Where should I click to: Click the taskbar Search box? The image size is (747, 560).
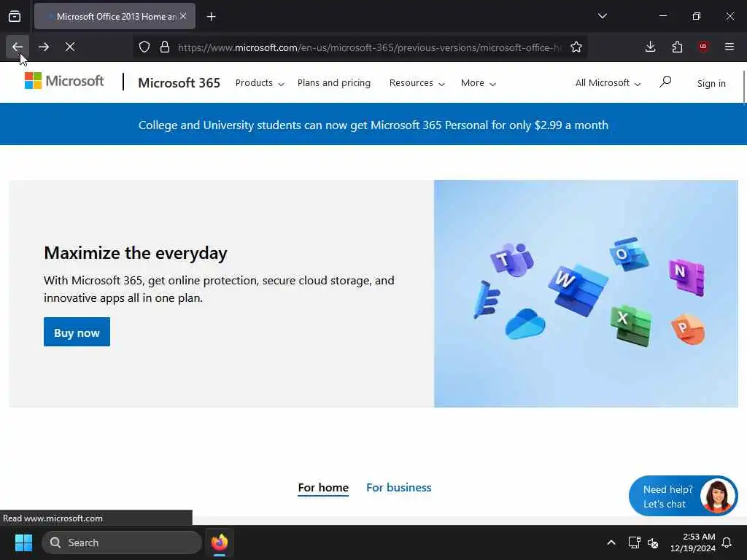tap(122, 542)
